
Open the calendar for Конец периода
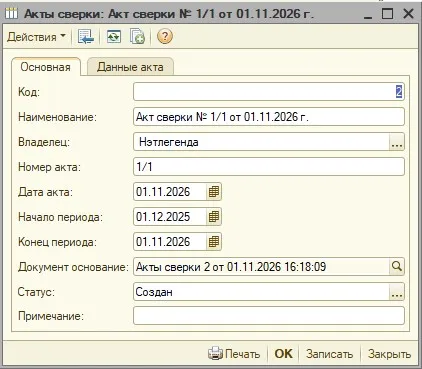tap(214, 242)
